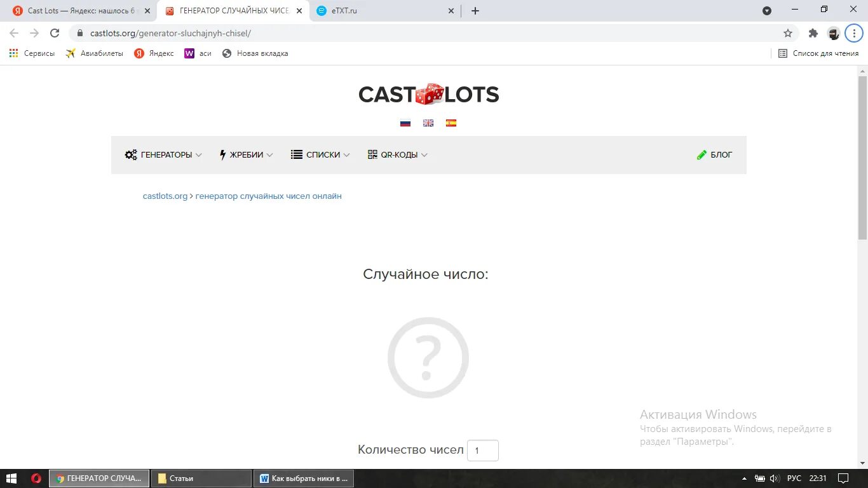Switch site language to English flag
The height and width of the screenshot is (488, 868).
pos(428,123)
